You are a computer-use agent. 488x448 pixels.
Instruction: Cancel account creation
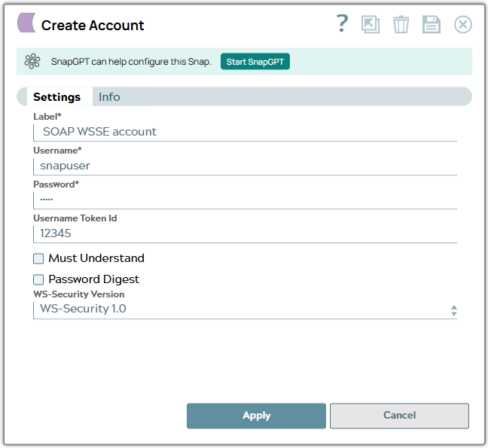point(399,416)
